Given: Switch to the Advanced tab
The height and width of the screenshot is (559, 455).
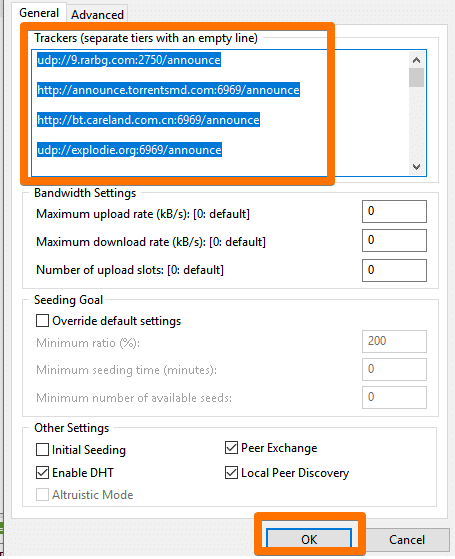Looking at the screenshot, I should (x=97, y=15).
